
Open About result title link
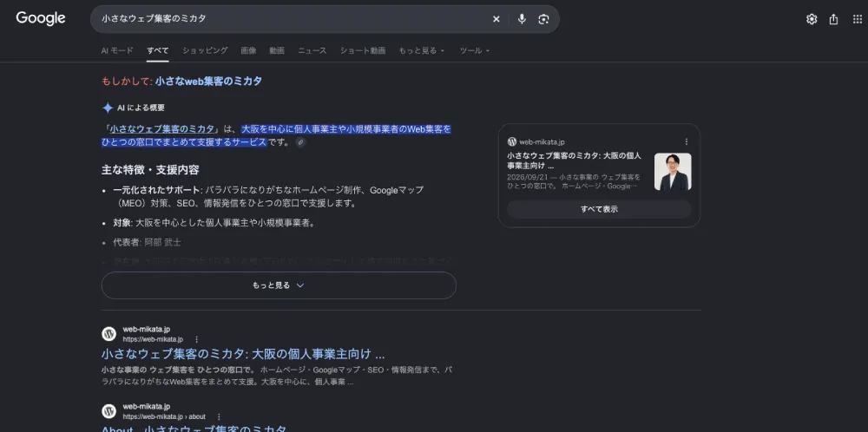(x=194, y=429)
